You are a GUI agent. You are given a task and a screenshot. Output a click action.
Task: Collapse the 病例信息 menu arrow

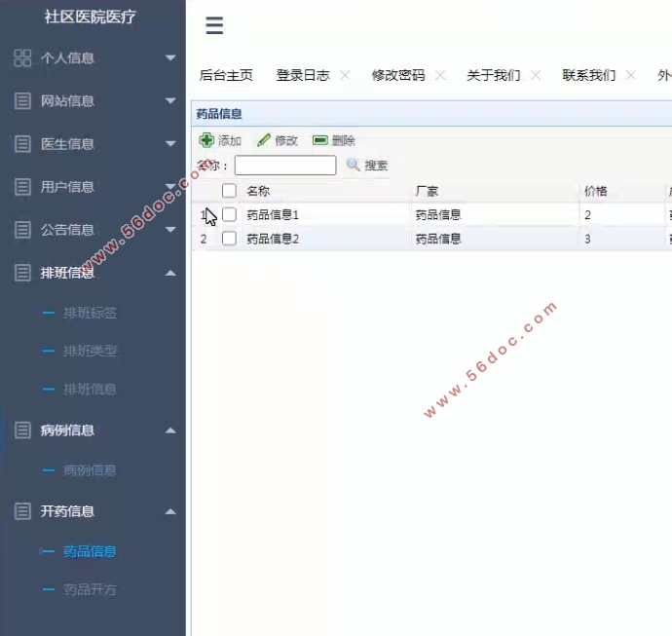[170, 430]
